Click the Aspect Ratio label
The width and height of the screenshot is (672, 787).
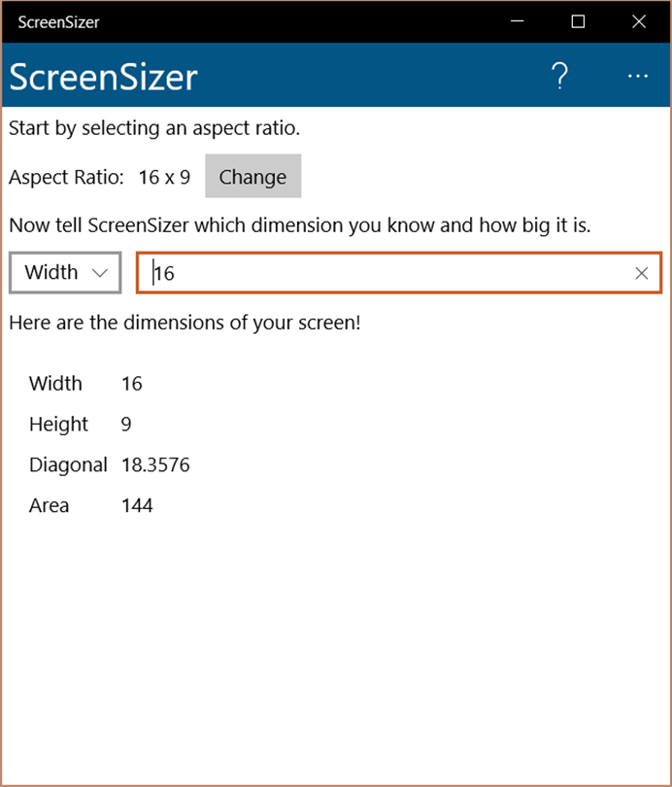(66, 177)
